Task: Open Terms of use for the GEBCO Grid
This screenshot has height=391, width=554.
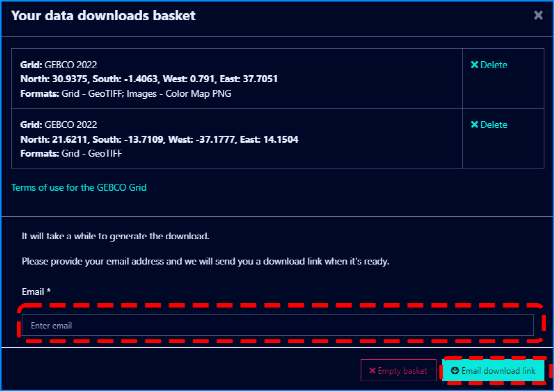Action: (x=79, y=188)
